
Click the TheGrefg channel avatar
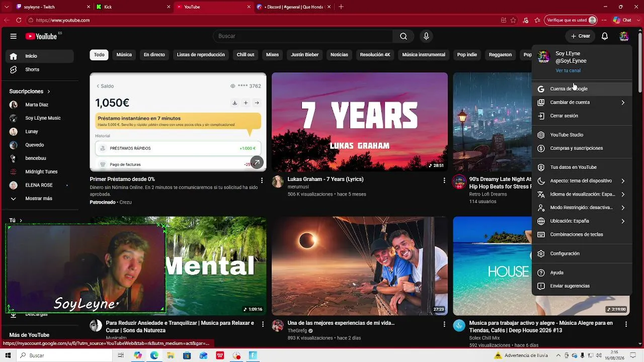(278, 326)
